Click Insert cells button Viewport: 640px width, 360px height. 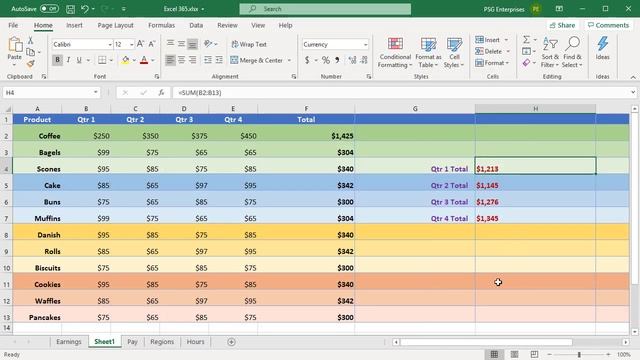click(491, 40)
